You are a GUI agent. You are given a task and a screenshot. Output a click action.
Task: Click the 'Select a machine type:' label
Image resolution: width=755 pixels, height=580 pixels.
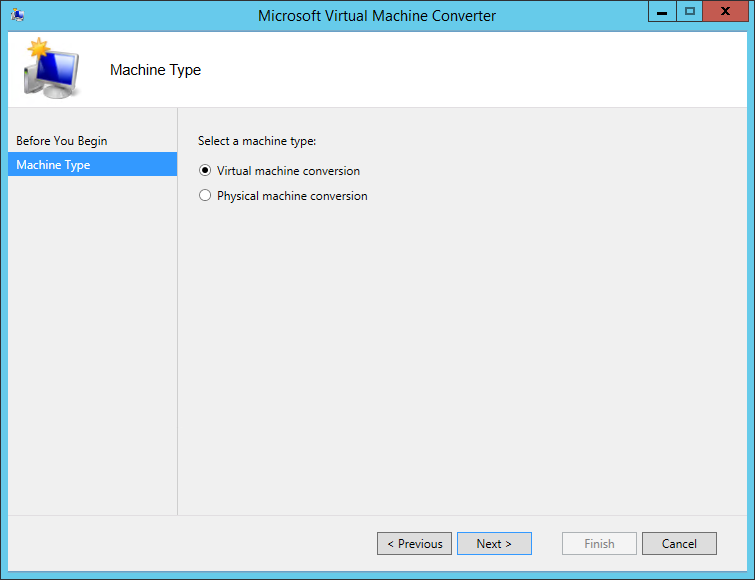(257, 141)
